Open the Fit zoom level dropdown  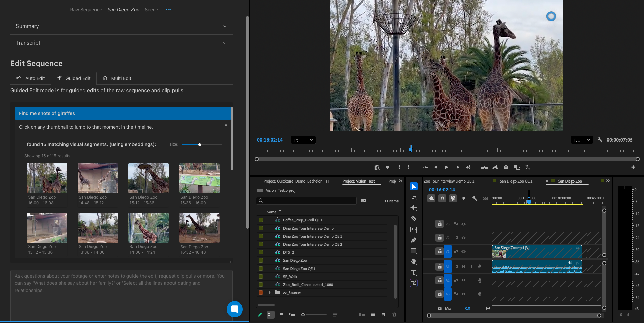coord(303,140)
